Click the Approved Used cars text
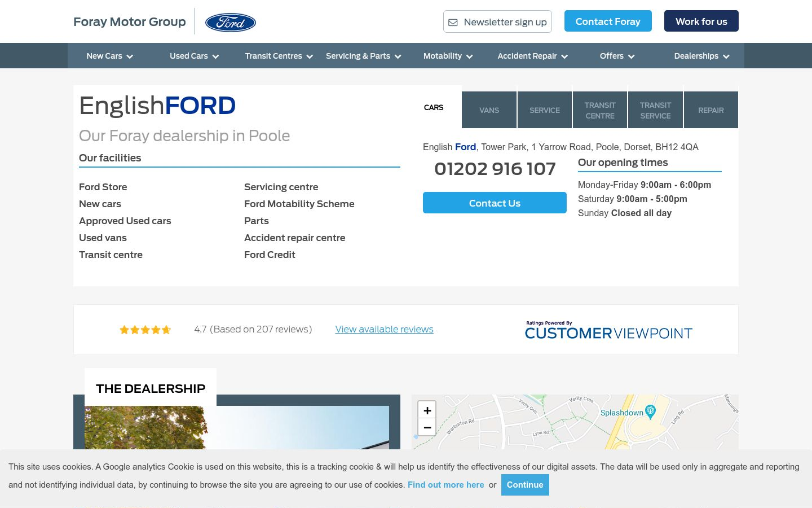Viewport: 812px width, 508px height. point(125,221)
